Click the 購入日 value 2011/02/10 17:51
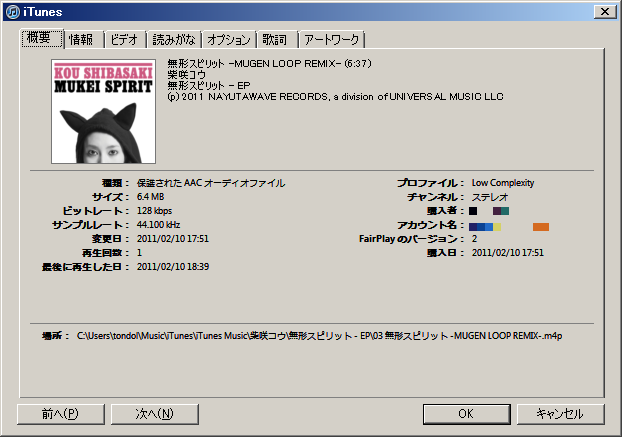Image resolution: width=622 pixels, height=437 pixels. coord(507,253)
